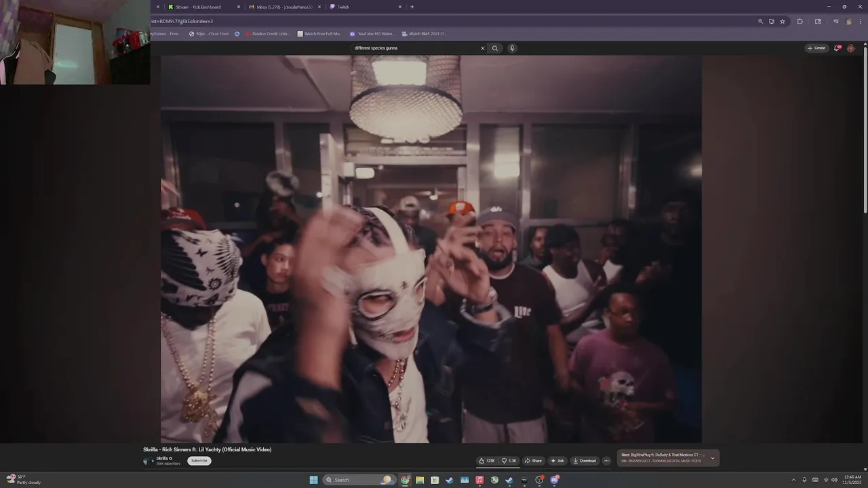Open the clock showing 12:46 AM
This screenshot has width=868, height=488.
click(x=852, y=480)
